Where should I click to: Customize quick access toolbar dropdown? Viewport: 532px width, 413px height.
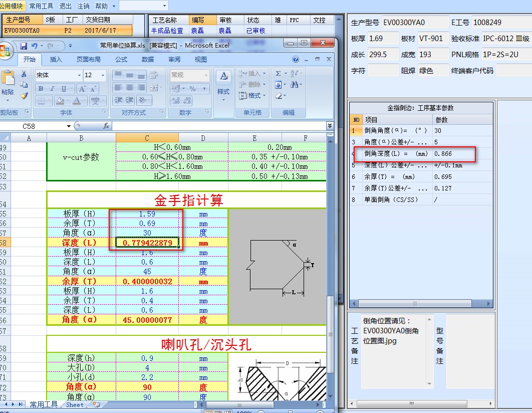70,46
